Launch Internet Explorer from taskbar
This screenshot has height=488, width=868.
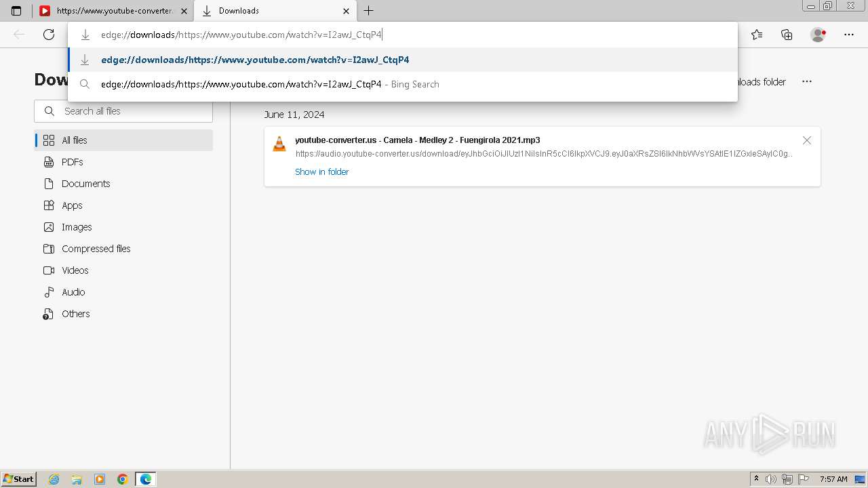pyautogui.click(x=54, y=479)
